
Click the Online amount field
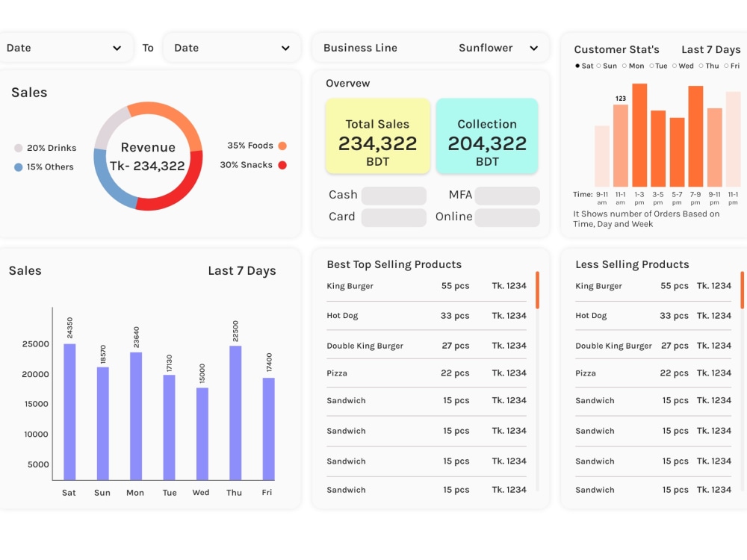[x=507, y=217]
